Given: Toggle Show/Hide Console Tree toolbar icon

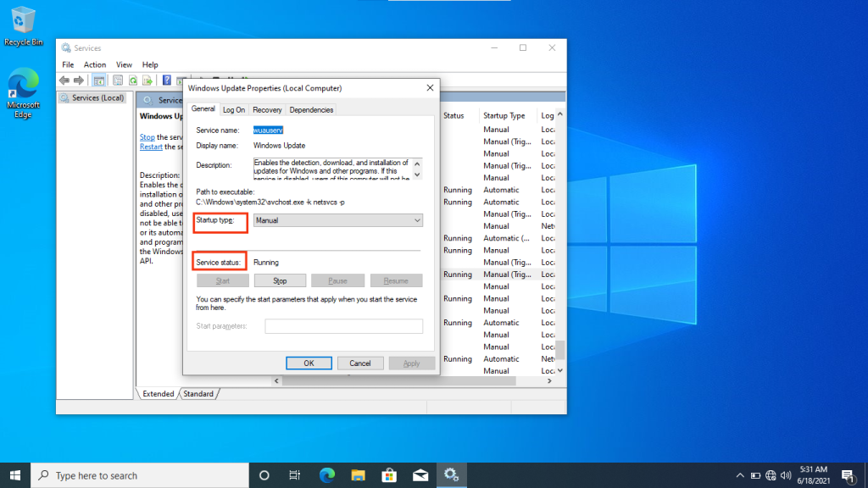Looking at the screenshot, I should point(99,80).
